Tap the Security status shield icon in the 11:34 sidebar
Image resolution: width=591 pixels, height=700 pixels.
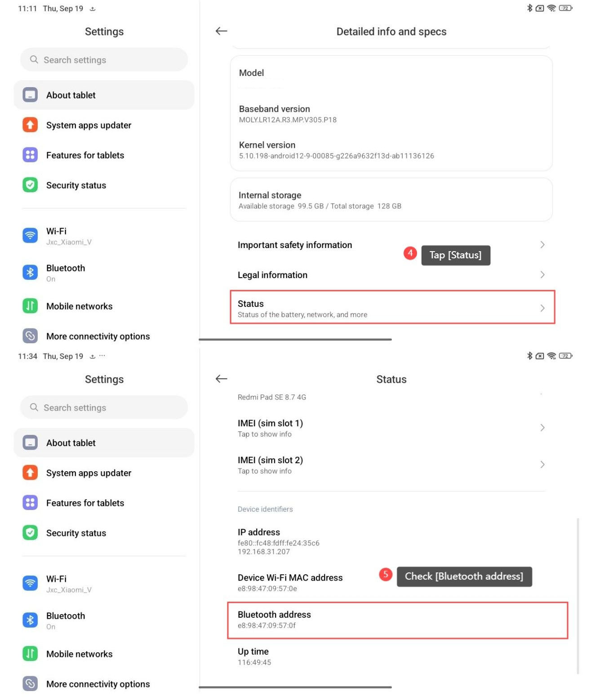point(30,532)
